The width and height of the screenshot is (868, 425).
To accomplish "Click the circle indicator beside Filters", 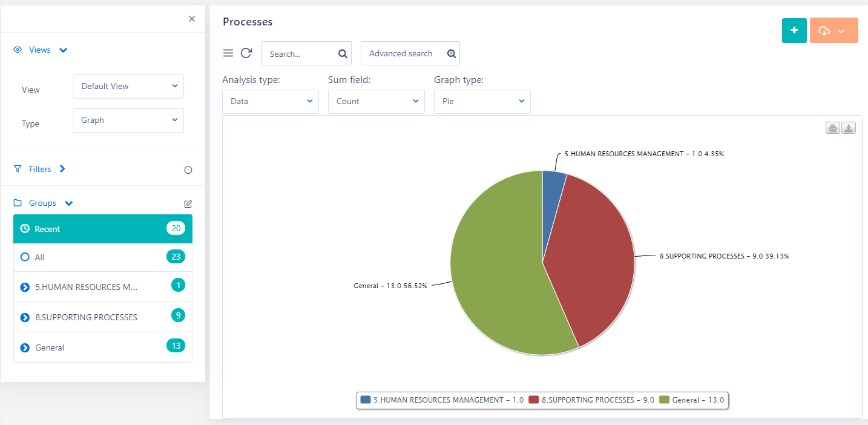I will click(188, 170).
